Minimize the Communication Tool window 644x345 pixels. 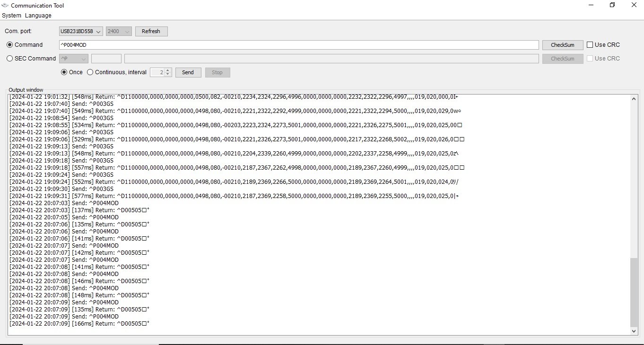pyautogui.click(x=591, y=5)
